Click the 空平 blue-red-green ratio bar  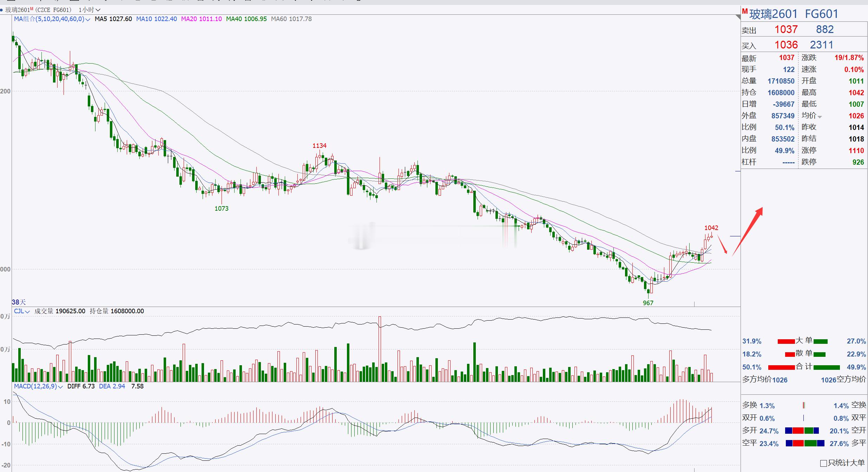(805, 443)
